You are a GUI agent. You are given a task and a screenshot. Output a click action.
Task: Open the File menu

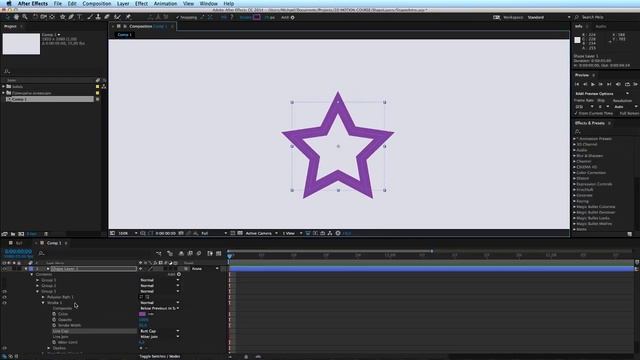(58, 3)
